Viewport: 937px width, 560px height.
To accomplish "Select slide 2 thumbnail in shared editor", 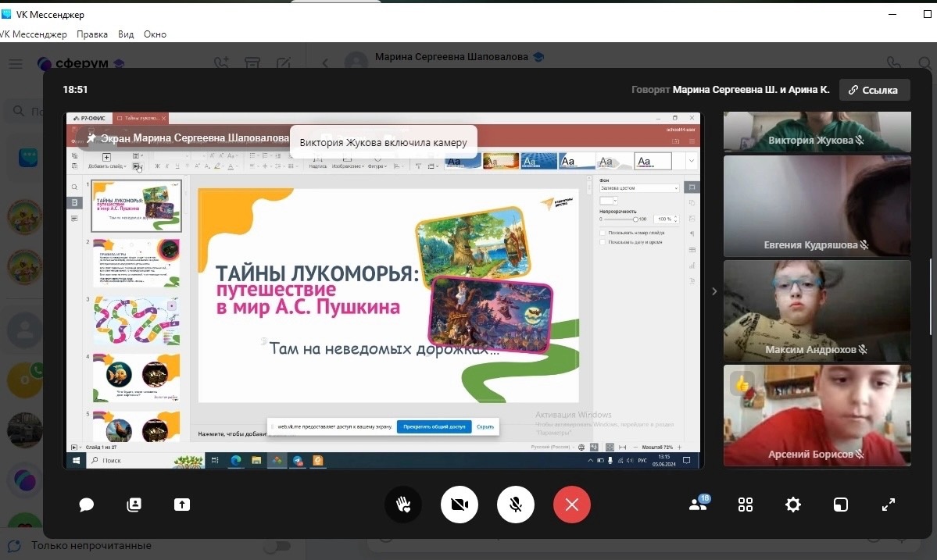I will (136, 263).
